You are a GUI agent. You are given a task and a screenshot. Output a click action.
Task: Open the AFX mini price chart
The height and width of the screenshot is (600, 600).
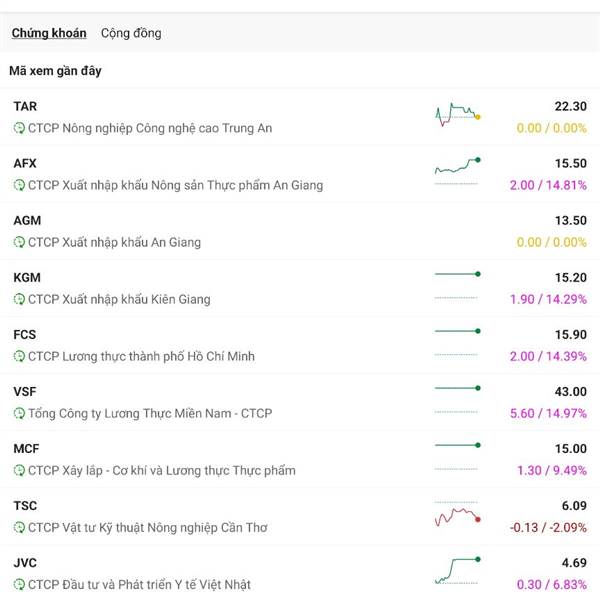457,171
